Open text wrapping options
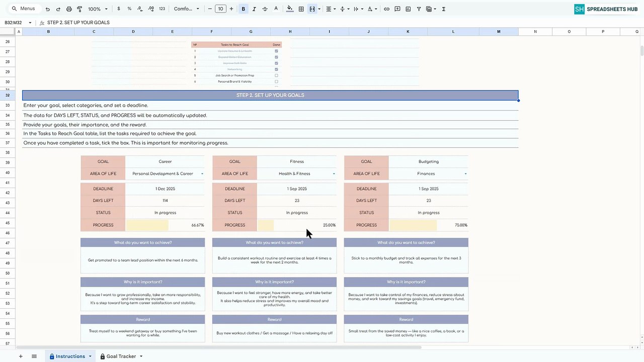Viewport: 644px width, 362px height. [358, 9]
